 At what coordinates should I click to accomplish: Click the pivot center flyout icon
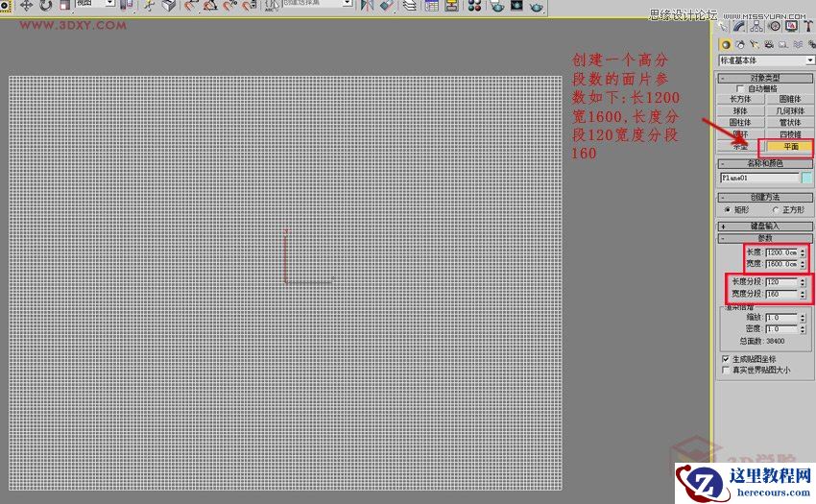point(127,5)
